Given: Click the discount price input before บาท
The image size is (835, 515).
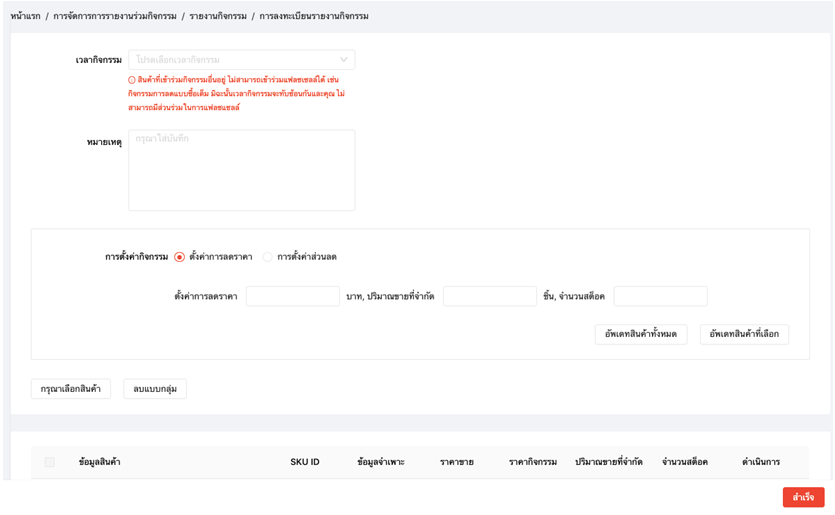Looking at the screenshot, I should coord(292,296).
